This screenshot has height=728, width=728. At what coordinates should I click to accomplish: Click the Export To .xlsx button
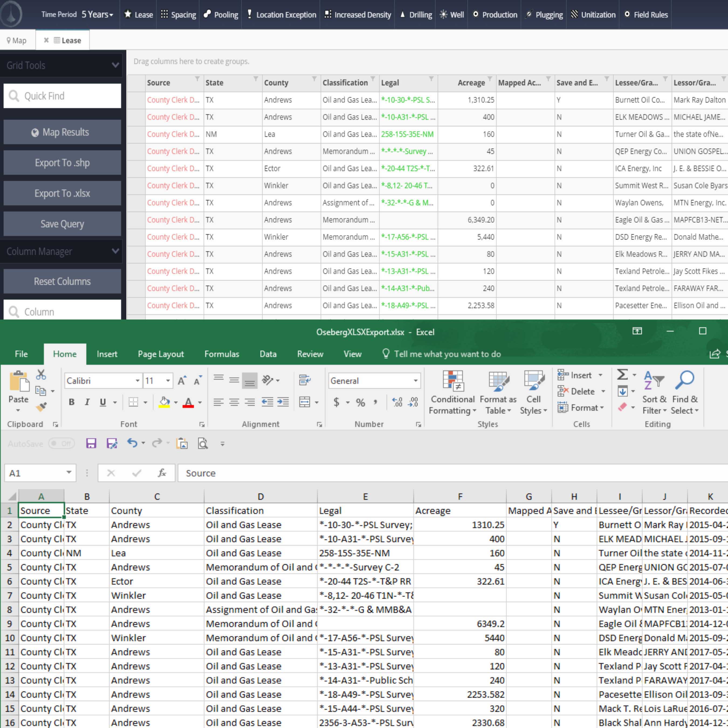[62, 193]
